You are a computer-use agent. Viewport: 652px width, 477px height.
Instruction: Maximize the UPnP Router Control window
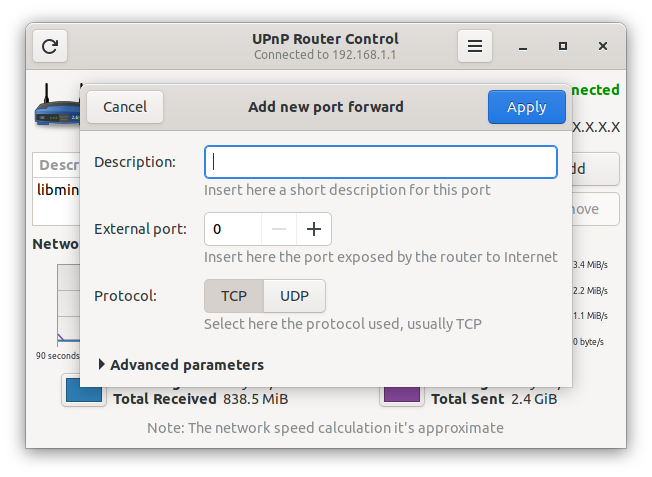click(563, 46)
